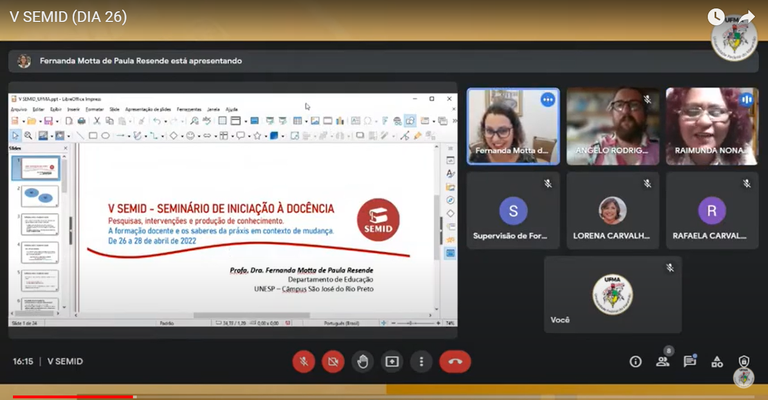The width and height of the screenshot is (768, 400).
Task: Open the Inserir menu in Impress
Action: coord(73,109)
